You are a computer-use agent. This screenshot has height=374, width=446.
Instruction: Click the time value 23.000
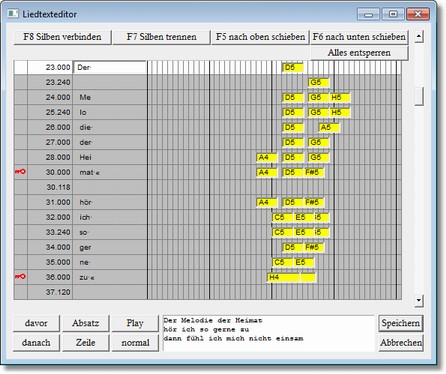[x=58, y=67]
